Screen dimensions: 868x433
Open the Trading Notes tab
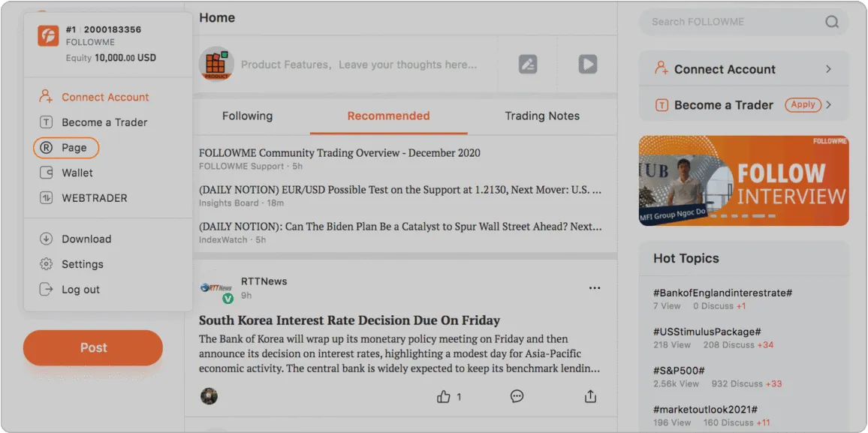[x=542, y=116]
